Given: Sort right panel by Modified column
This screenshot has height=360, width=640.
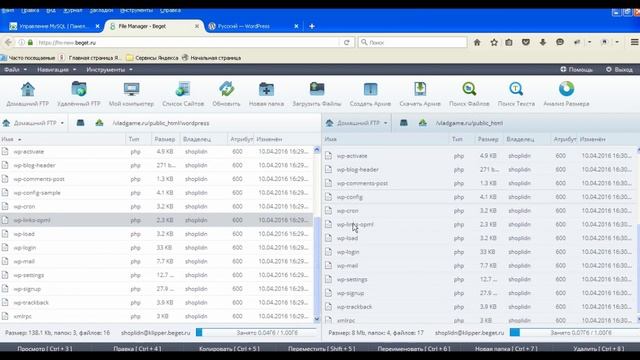Looking at the screenshot, I should [x=593, y=139].
